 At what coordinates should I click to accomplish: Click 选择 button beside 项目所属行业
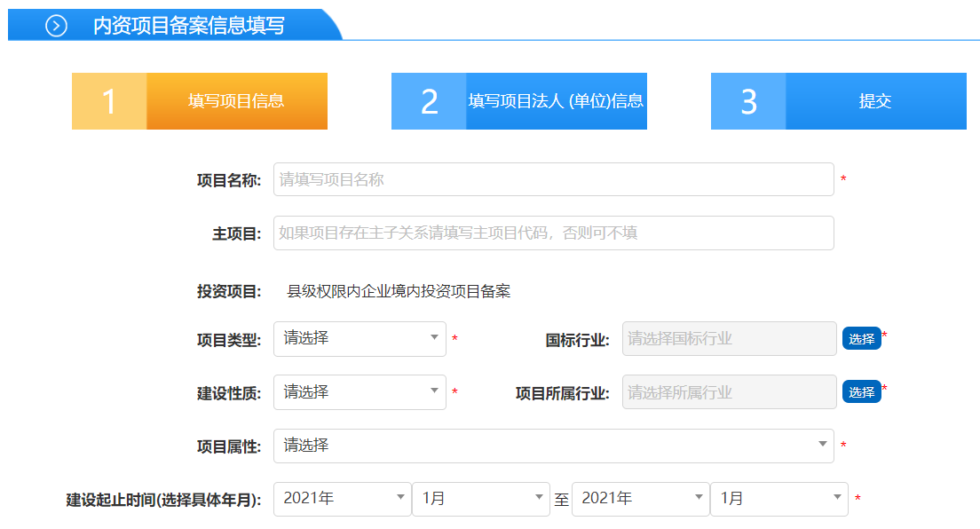(861, 391)
